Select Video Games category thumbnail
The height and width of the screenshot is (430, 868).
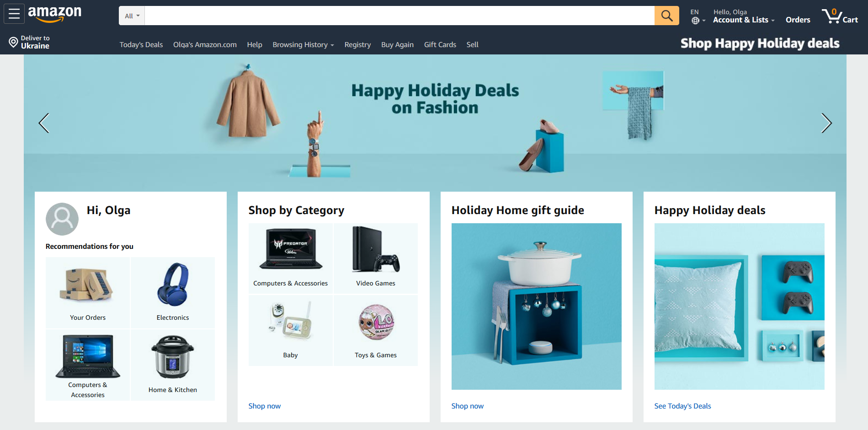pyautogui.click(x=376, y=258)
